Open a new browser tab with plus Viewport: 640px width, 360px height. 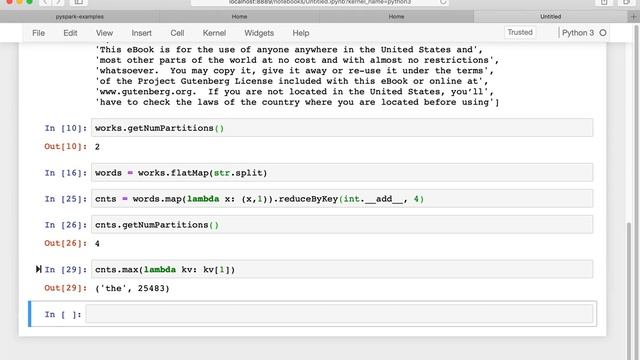click(x=633, y=17)
